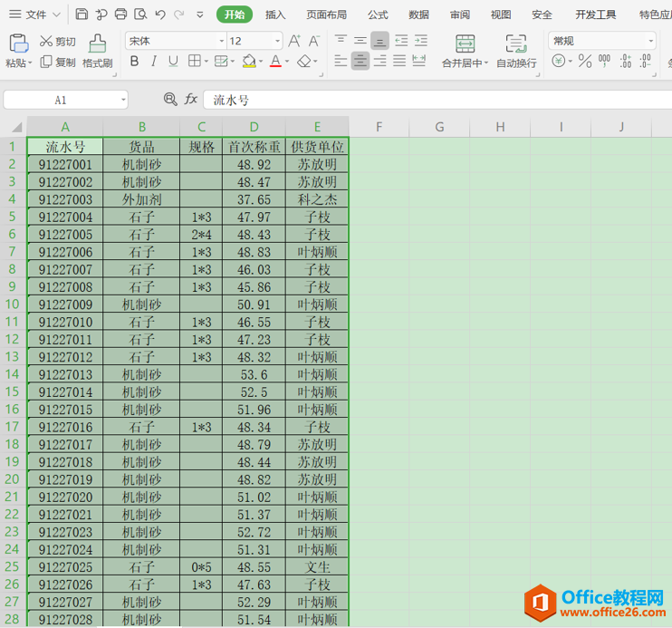672x628 pixels.
Task: Justify text alignment icon
Action: 399,61
